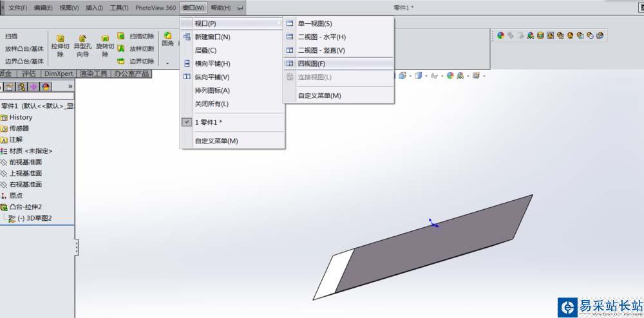Select 二视图 - 水平(H) option
Viewport: 644px width, 318px height.
click(x=339, y=37)
